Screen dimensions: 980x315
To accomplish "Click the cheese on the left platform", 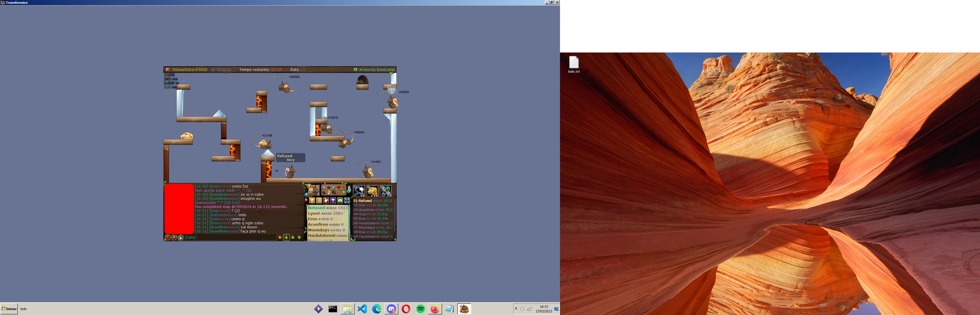I will point(186,136).
